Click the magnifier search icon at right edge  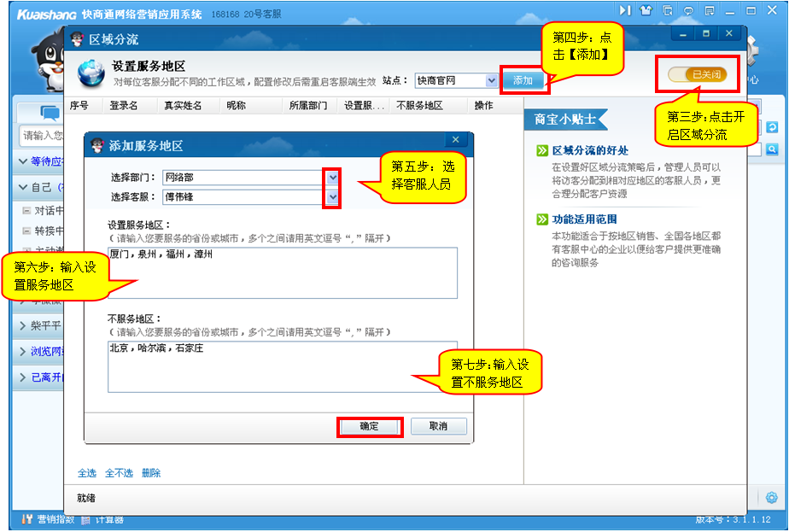[772, 149]
